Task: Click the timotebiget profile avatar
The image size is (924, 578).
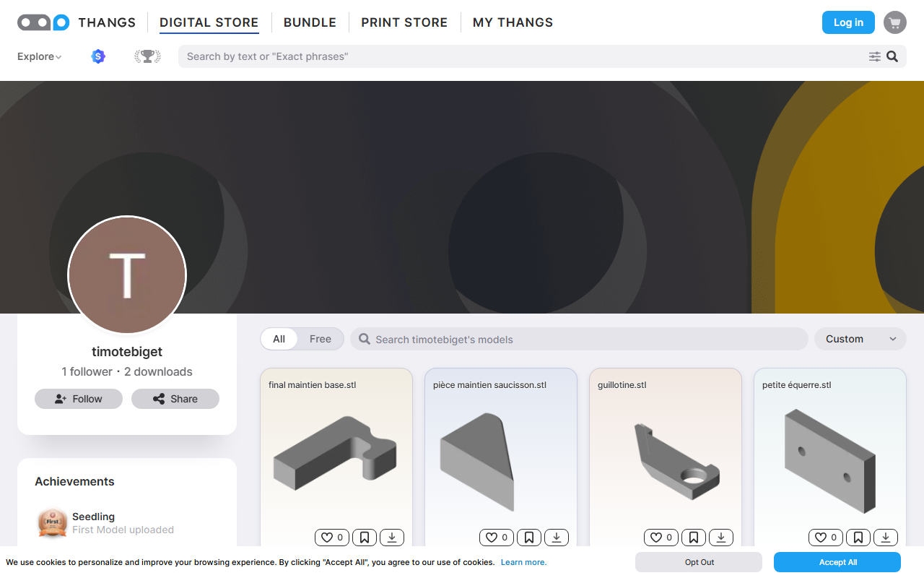Action: coord(127,275)
